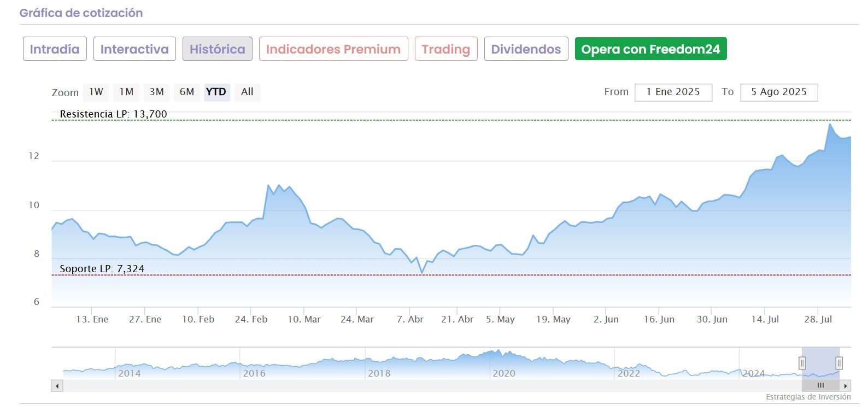Click the To date field
Screen dimensions: 868x411
[779, 92]
